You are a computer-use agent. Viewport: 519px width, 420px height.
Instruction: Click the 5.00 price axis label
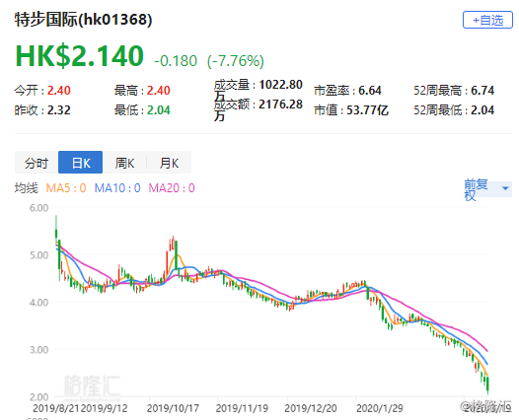click(39, 255)
